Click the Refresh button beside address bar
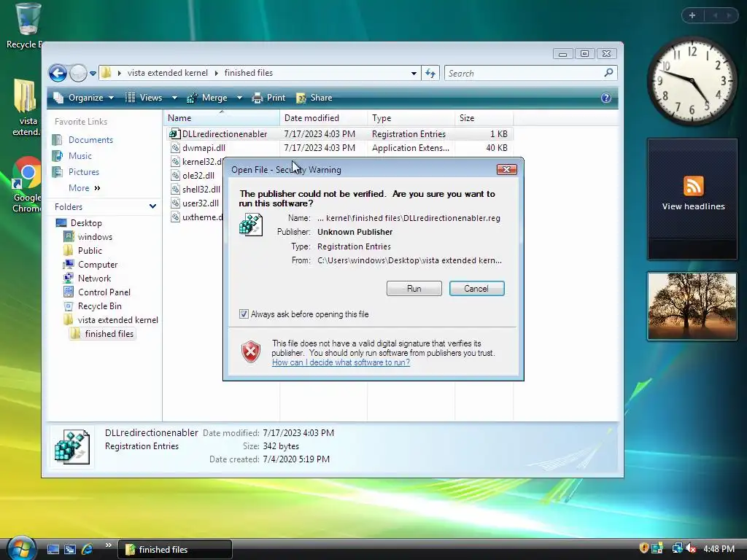Screen dimensions: 747x560 point(430,74)
